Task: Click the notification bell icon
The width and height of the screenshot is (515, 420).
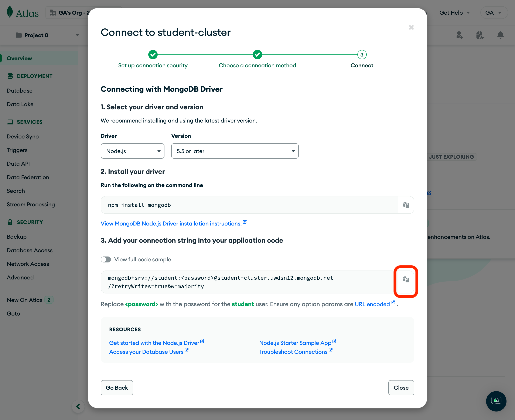Action: [500, 35]
